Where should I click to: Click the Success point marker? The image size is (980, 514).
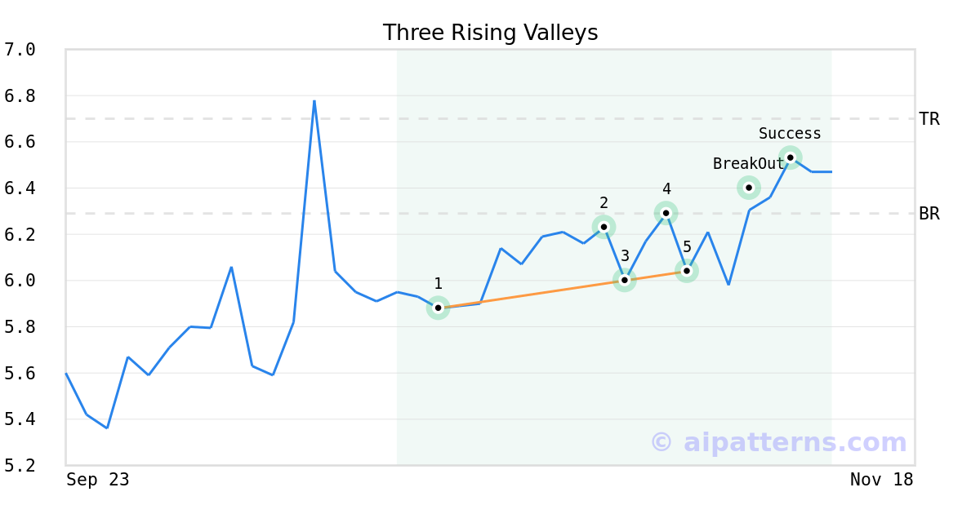[790, 157]
